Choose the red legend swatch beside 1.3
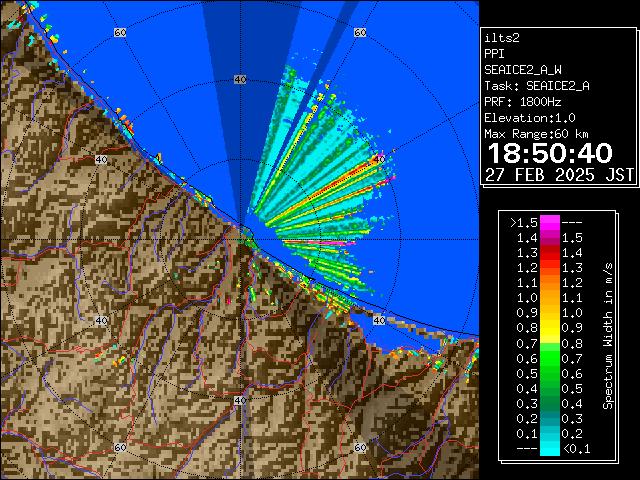640x480 pixels. coord(549,253)
